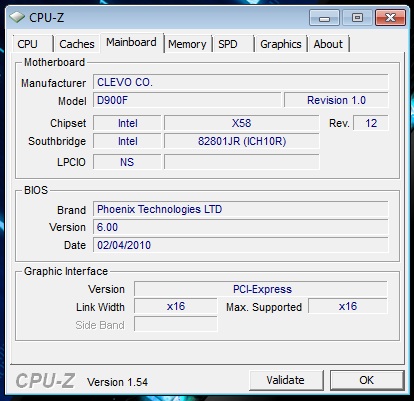Click the Max. Supported label
Viewport: 414px width, 401px height.
click(264, 307)
